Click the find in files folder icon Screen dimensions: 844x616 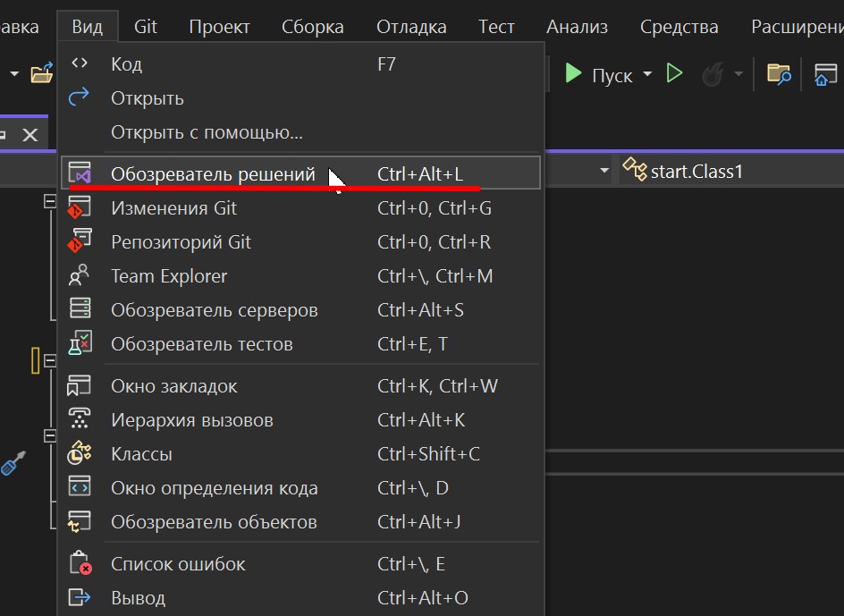point(779,74)
